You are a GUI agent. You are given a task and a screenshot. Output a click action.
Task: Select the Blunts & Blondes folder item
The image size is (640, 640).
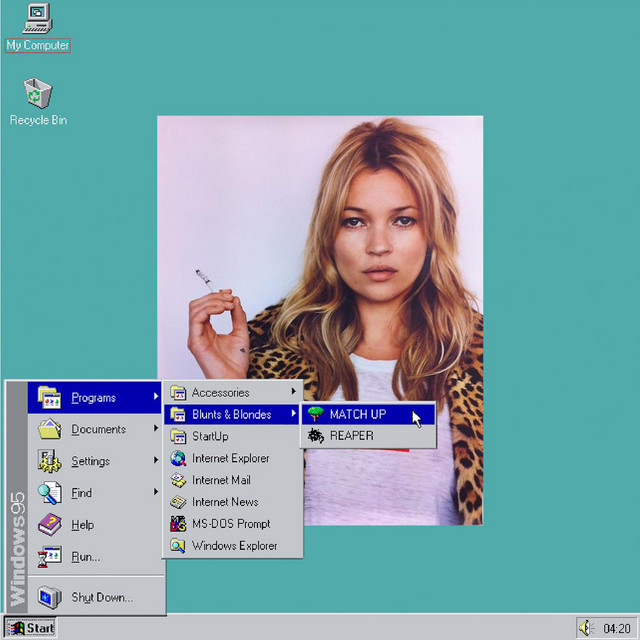(x=231, y=414)
